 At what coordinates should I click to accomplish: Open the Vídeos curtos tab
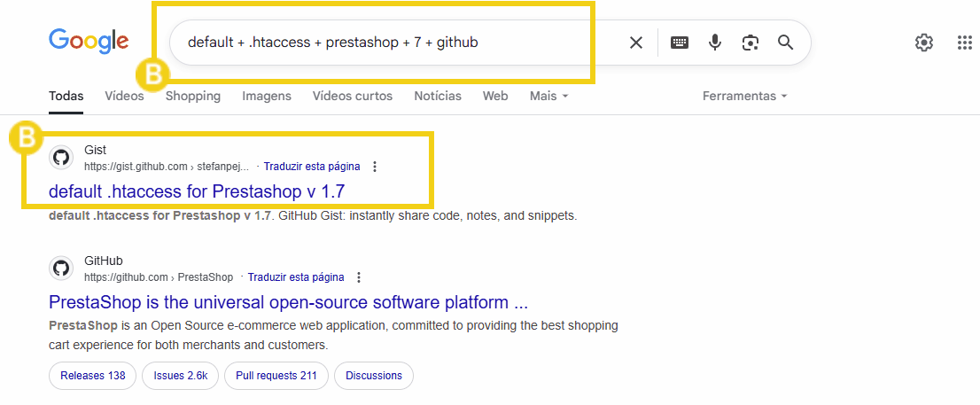point(353,97)
